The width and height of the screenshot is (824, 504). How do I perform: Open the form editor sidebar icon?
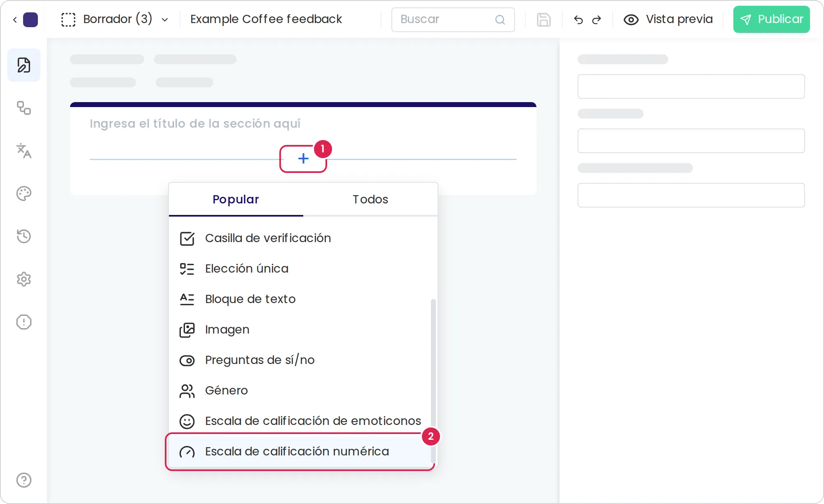tap(24, 65)
